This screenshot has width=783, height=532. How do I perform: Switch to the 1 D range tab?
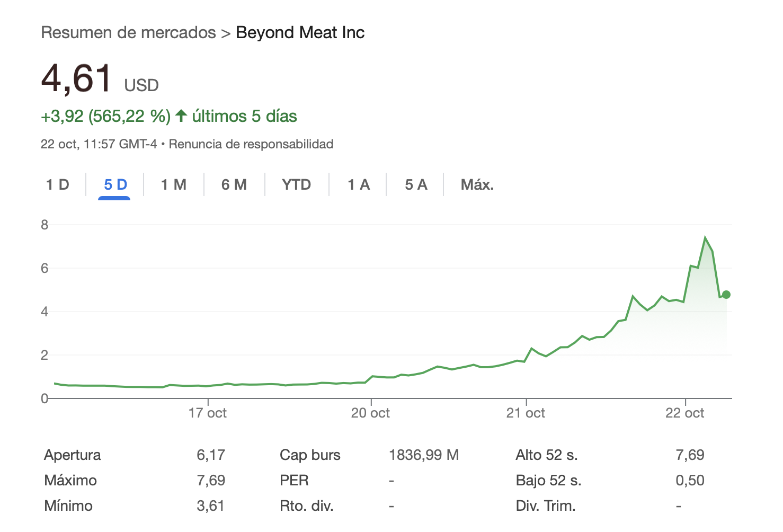(x=58, y=185)
